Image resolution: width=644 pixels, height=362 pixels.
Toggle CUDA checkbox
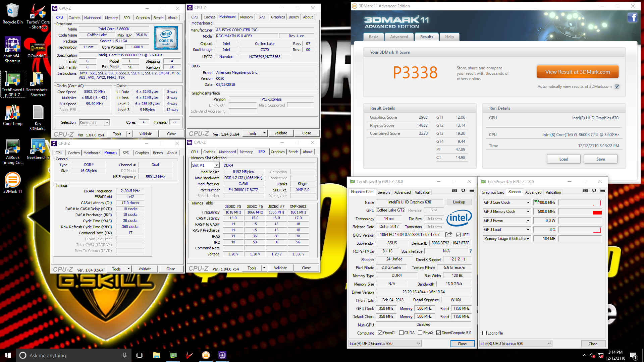coord(401,333)
